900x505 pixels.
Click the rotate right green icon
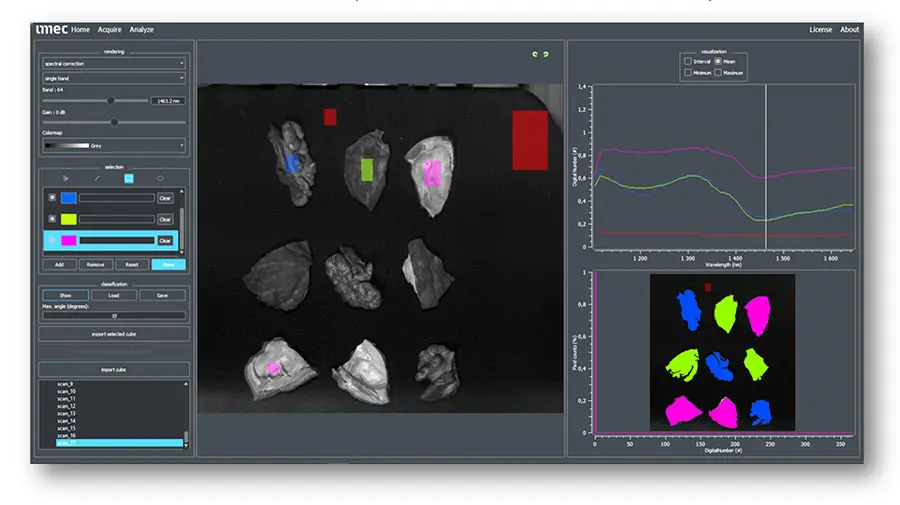(x=546, y=54)
